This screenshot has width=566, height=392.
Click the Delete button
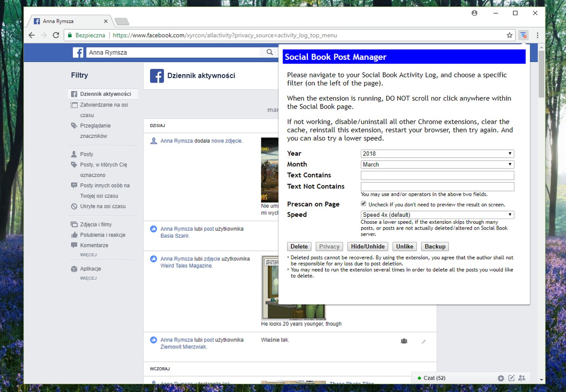pos(299,247)
